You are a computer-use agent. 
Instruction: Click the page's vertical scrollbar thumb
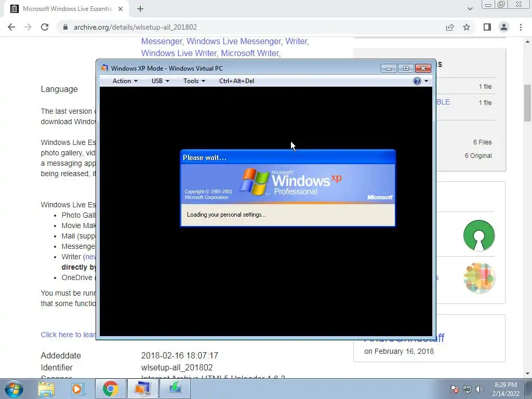[527, 102]
